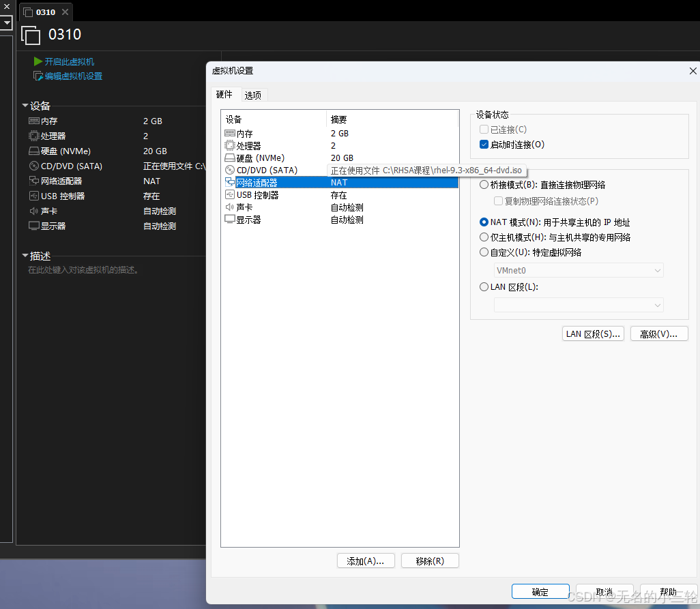Select 仅主机模式(H) radio button
This screenshot has width=700, height=609.
pos(484,237)
